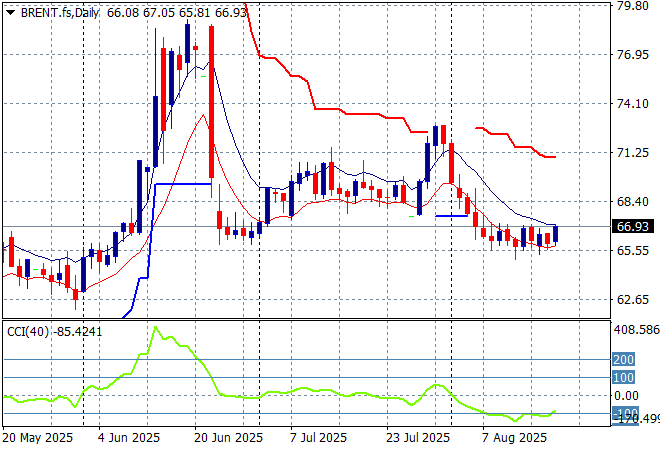
Task: Click the CCI -100 level marker
Action: pyautogui.click(x=623, y=413)
